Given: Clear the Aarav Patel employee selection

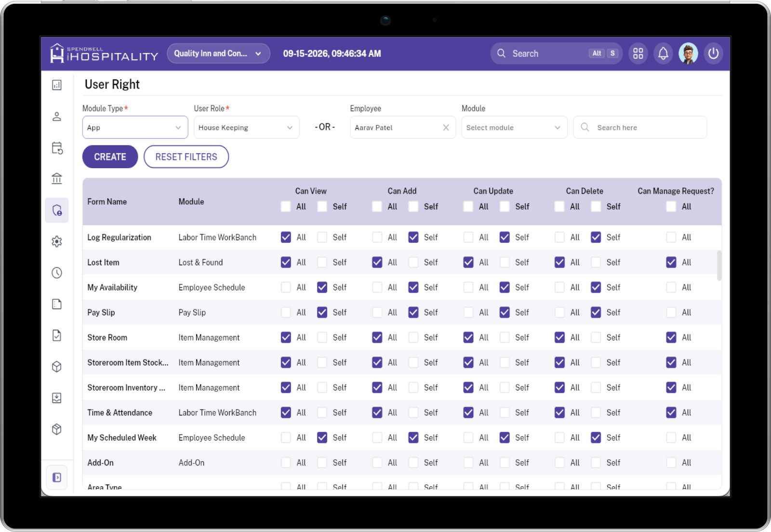Looking at the screenshot, I should click(446, 128).
